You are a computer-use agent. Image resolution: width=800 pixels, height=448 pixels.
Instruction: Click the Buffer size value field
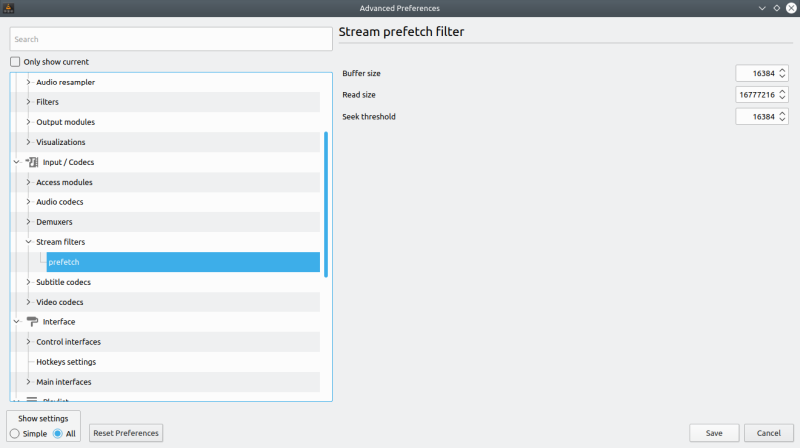point(757,73)
